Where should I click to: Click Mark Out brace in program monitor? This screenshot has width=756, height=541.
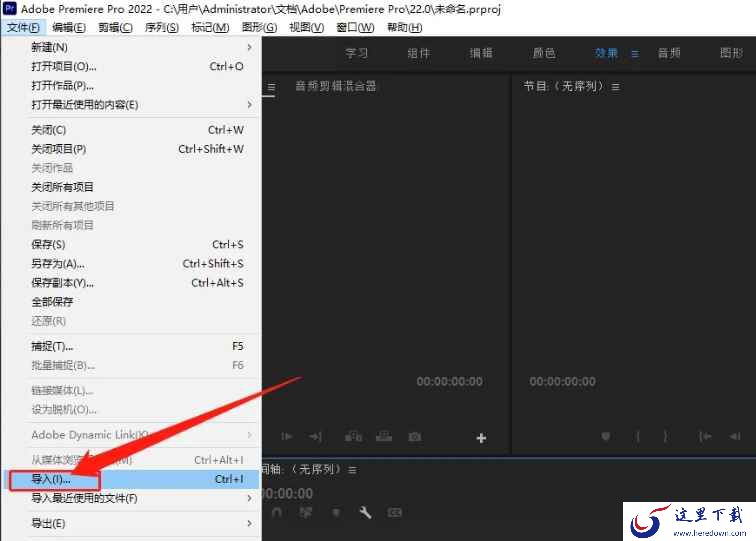tap(665, 436)
